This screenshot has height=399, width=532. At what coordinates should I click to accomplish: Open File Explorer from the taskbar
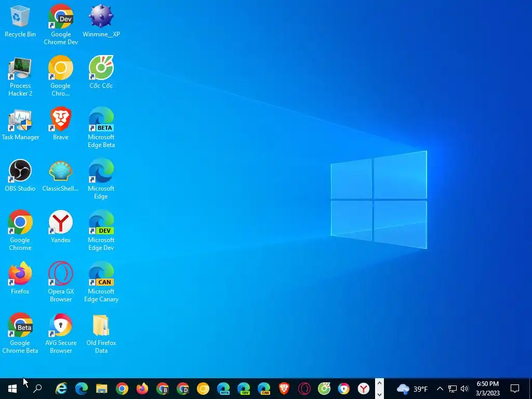[101, 389]
